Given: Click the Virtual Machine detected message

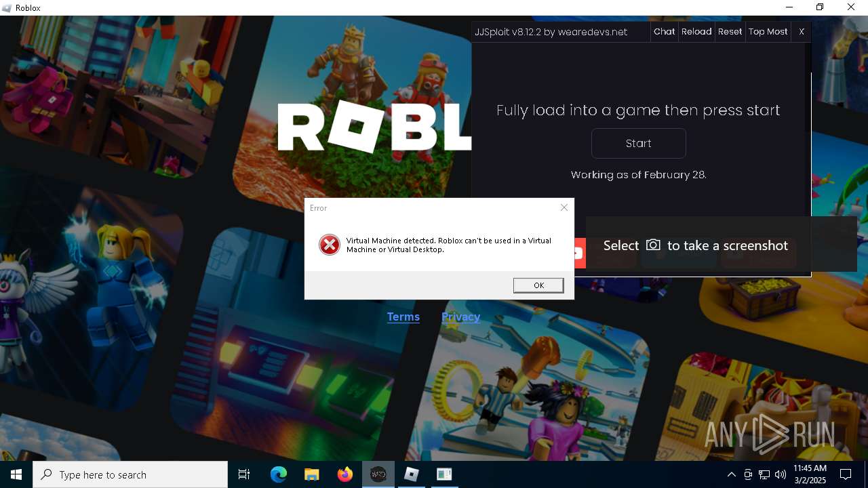Looking at the screenshot, I should (448, 245).
